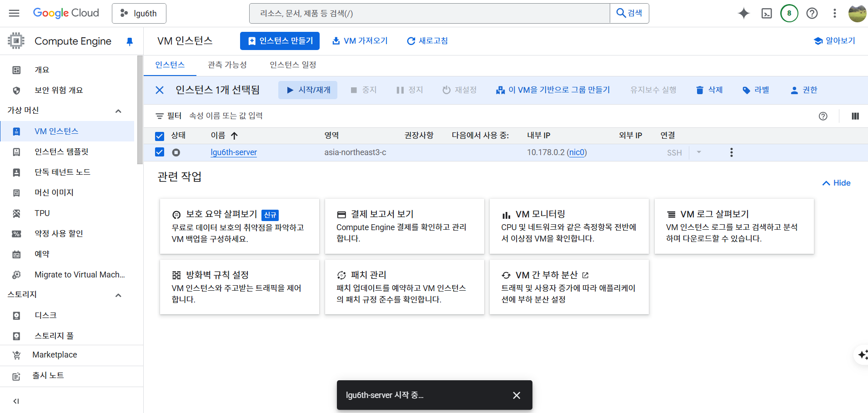Toggle the select-all header checkbox
Image resolution: width=868 pixels, height=413 pixels.
tap(160, 136)
